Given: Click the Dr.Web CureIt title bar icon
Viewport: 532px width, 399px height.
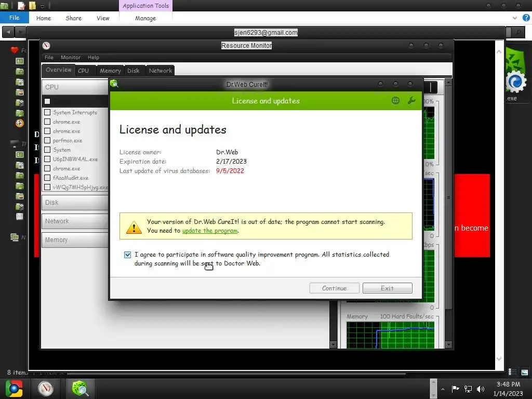Looking at the screenshot, I should [114, 84].
